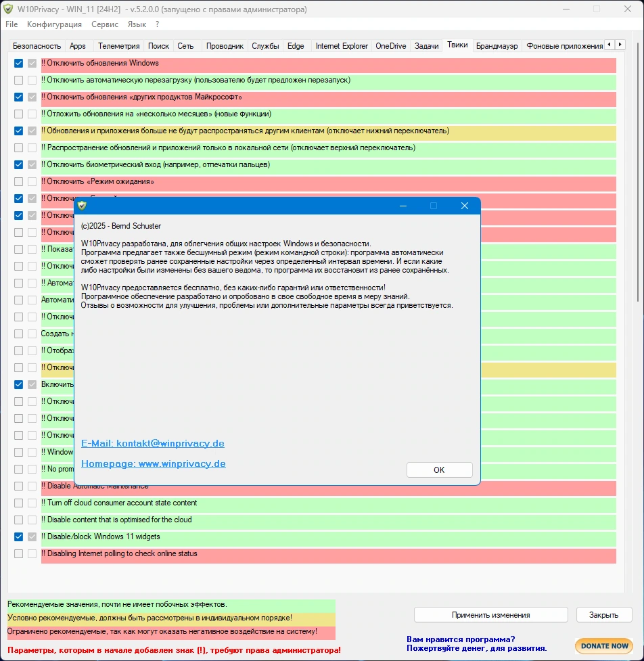Switch to the Фоновые приложения tab

click(x=564, y=46)
